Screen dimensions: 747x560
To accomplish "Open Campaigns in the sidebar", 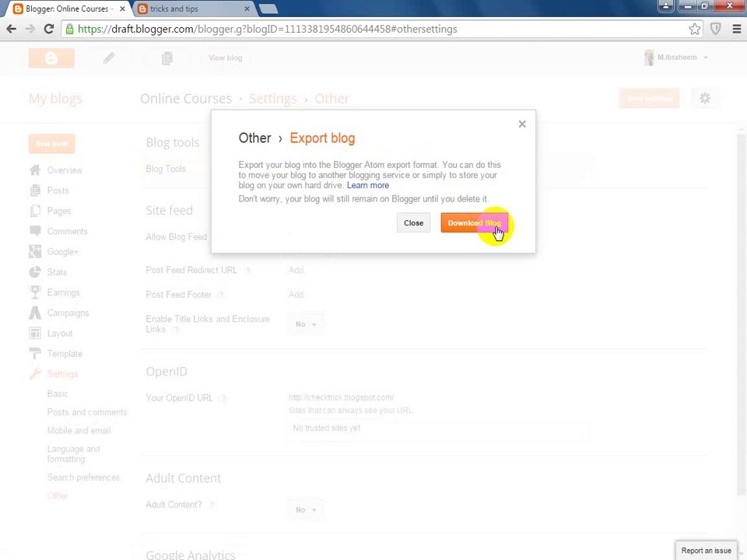I will coord(68,313).
